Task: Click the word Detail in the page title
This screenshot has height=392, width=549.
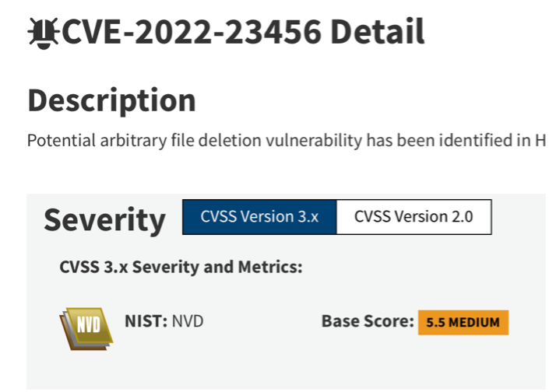Action: click(x=377, y=33)
